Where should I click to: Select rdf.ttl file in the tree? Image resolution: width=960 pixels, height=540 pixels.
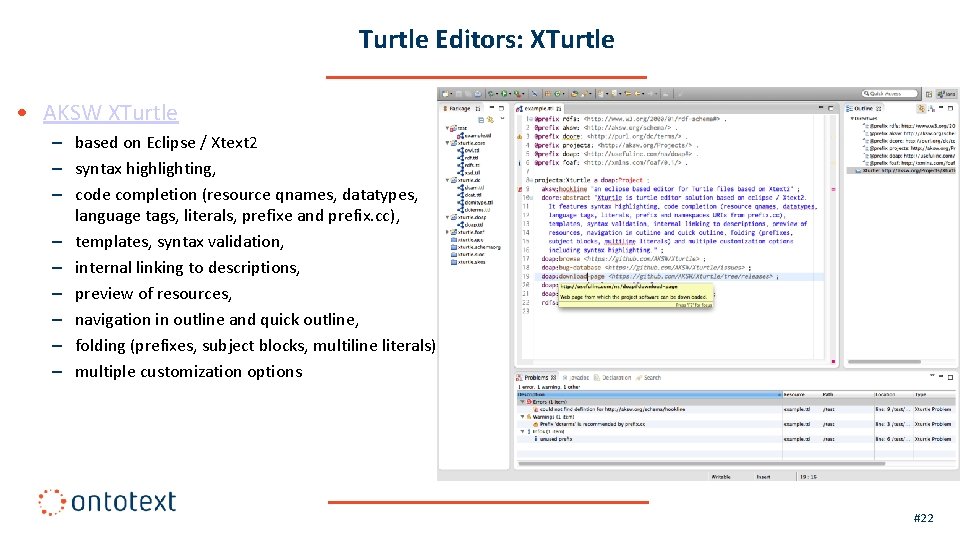coord(468,158)
